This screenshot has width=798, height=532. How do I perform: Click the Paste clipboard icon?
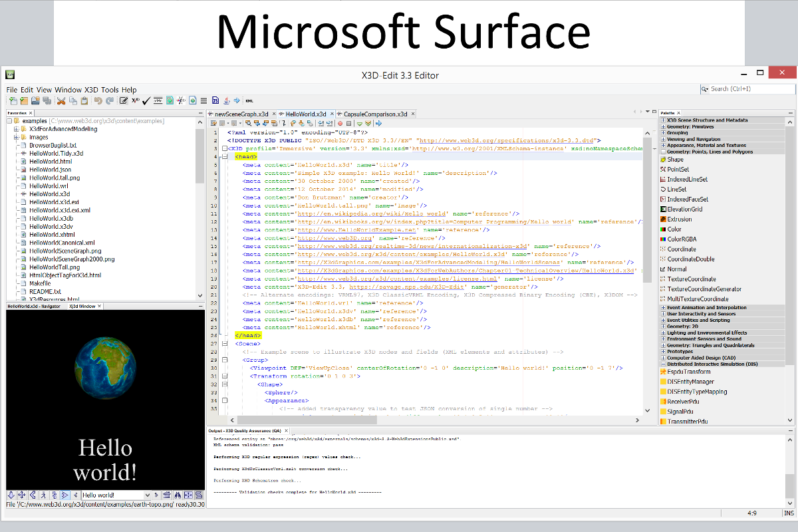click(84, 101)
